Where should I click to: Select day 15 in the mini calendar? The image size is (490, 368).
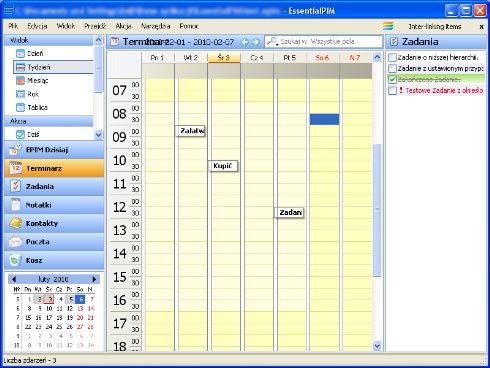click(28, 318)
